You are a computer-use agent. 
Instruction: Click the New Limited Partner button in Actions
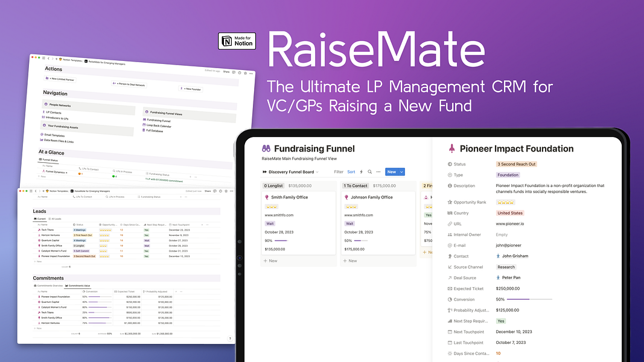(x=60, y=79)
